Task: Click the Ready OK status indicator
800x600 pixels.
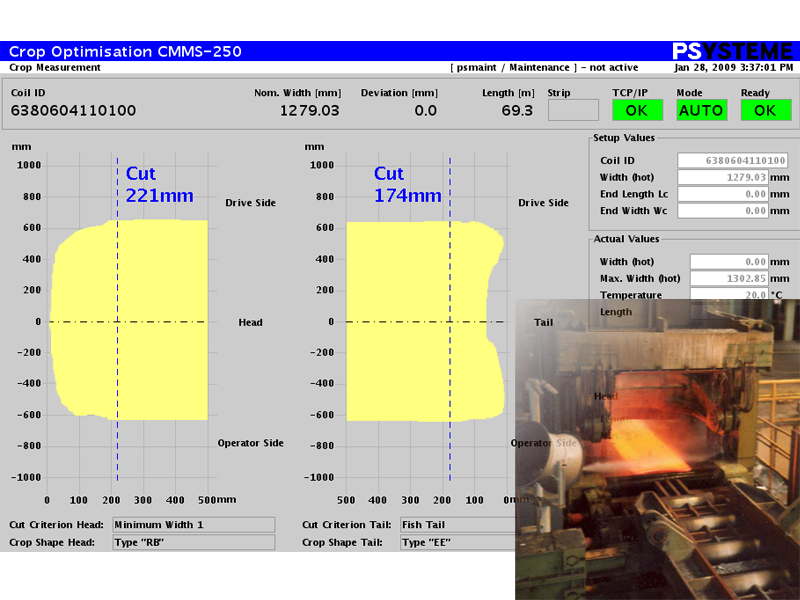Action: pos(766,110)
